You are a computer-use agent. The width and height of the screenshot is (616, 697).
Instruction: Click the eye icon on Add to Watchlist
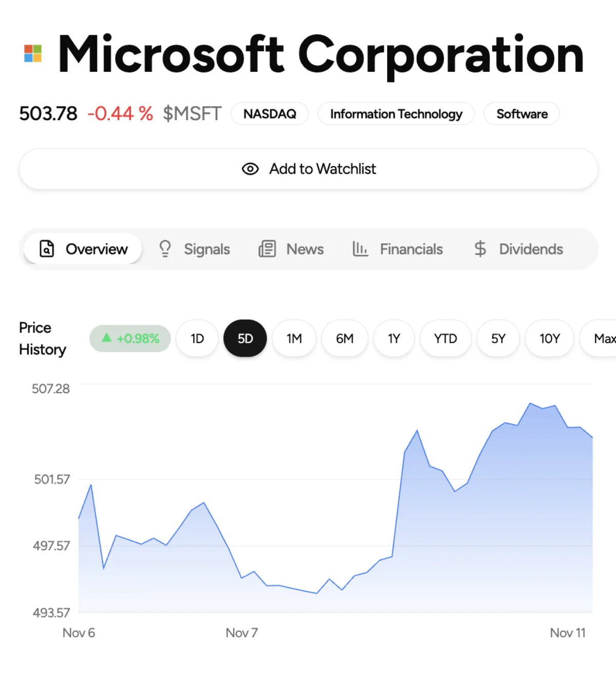(250, 169)
